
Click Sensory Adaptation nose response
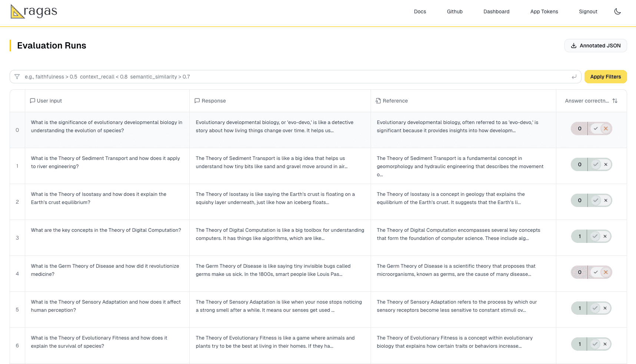(x=279, y=306)
